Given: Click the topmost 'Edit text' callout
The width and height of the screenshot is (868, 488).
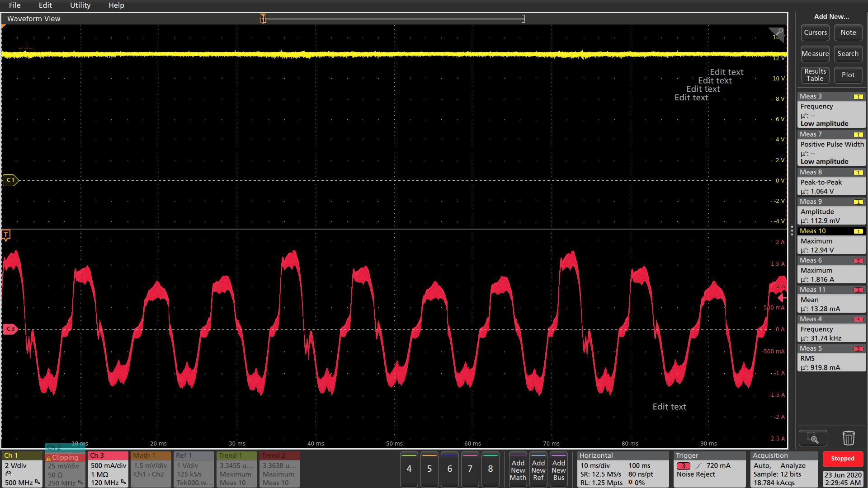Looking at the screenshot, I should (x=726, y=72).
